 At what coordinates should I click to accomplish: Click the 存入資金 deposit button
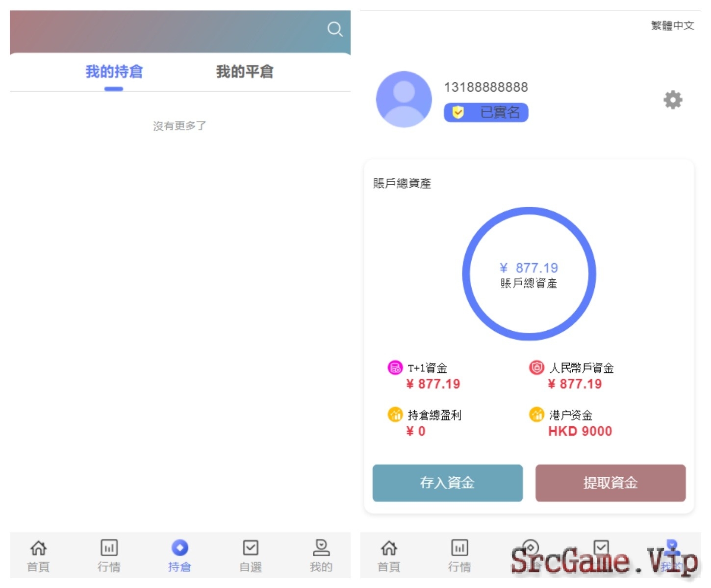click(x=448, y=483)
